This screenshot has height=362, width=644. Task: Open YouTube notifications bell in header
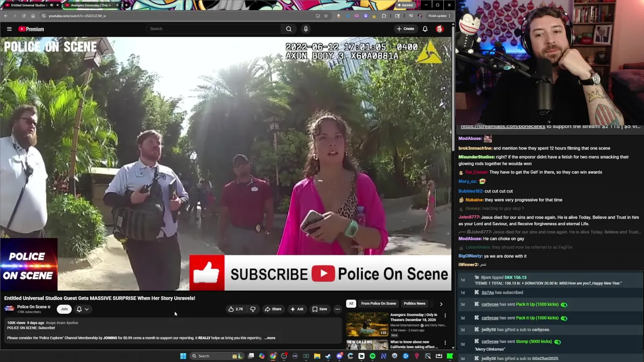pyautogui.click(x=425, y=29)
